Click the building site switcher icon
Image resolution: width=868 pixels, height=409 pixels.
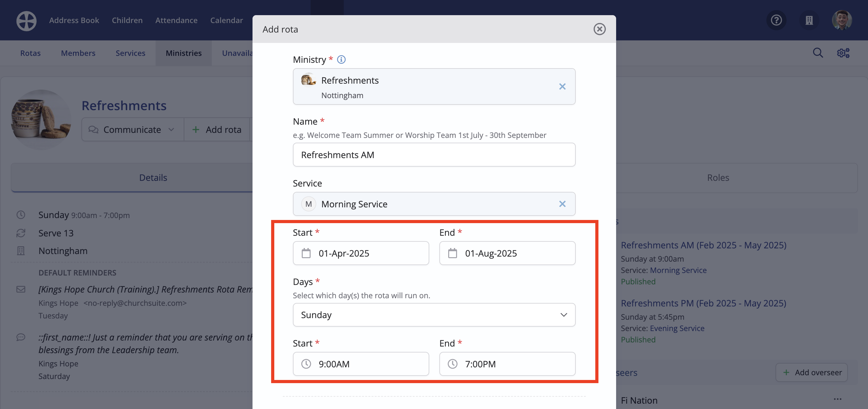[809, 20]
